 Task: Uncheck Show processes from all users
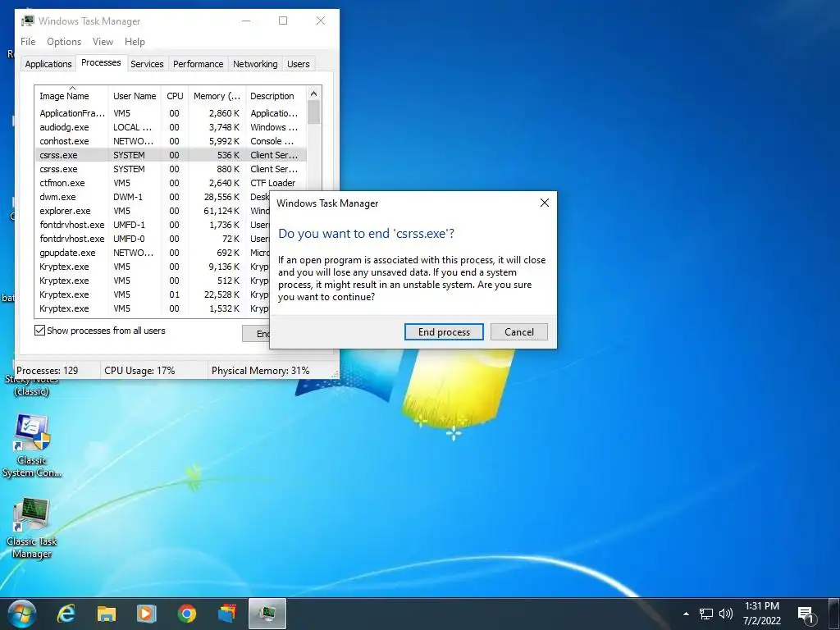coord(39,330)
